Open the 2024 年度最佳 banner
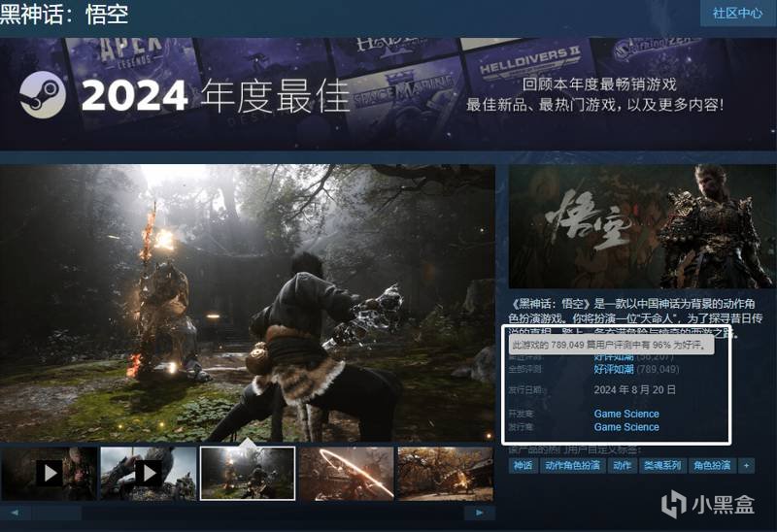The width and height of the screenshot is (777, 532). tap(388, 93)
